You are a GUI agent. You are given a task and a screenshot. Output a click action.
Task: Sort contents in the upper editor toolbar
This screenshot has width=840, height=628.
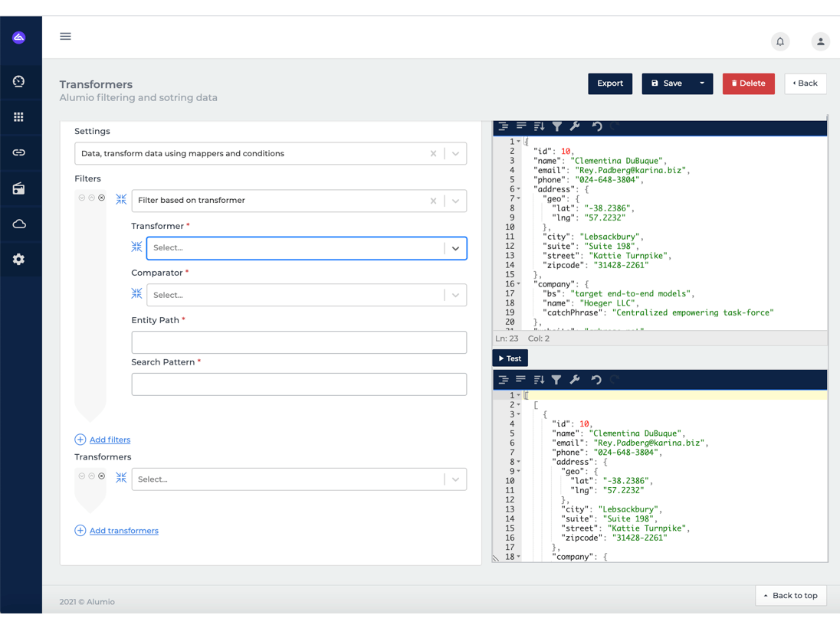coord(539,126)
